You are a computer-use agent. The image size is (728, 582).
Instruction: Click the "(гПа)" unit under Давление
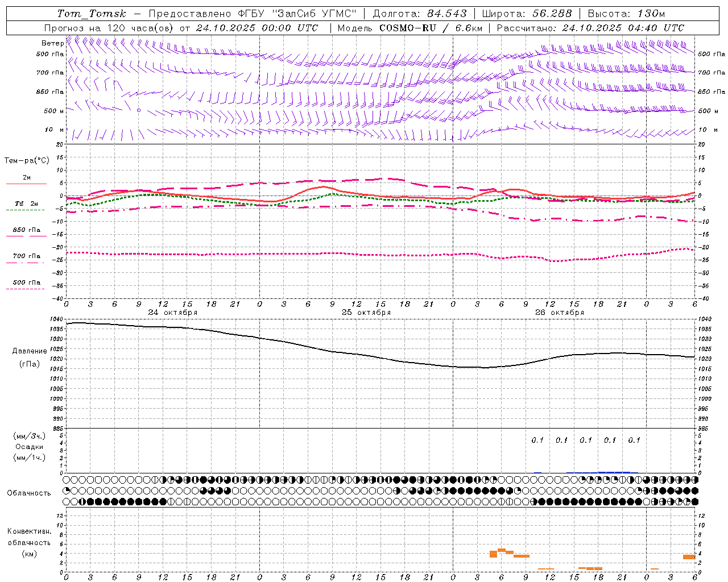pos(30,364)
